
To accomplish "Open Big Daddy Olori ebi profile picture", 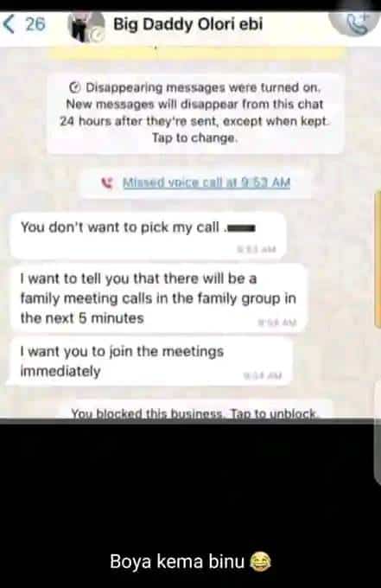I will 86,25.
